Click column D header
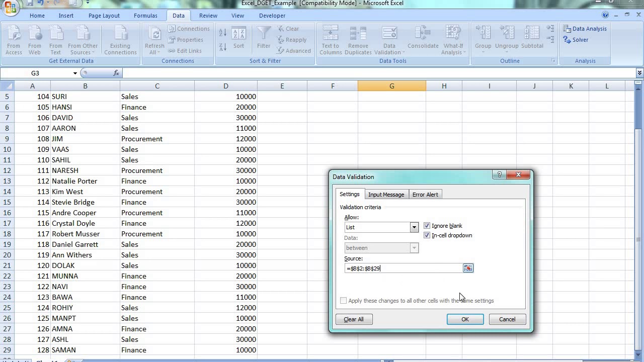The width and height of the screenshot is (644, 362). pos(226,86)
